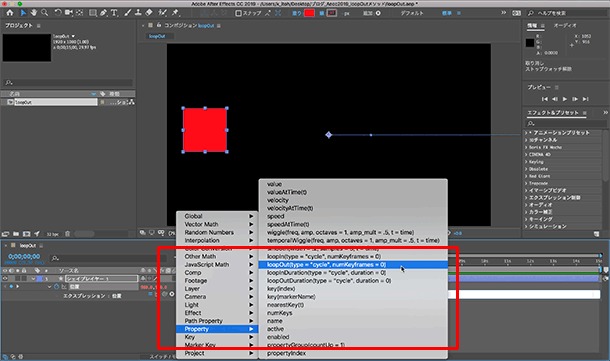Open the エフェクト&プリセット panel menu
Viewport: 610px width, 361px height.
coord(584,113)
